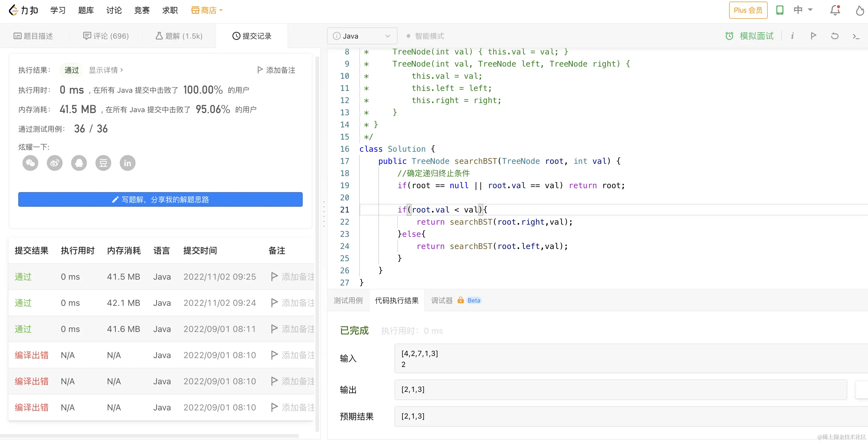Open the console terminal icon
Viewport: 868px width, 442px height.
click(856, 36)
